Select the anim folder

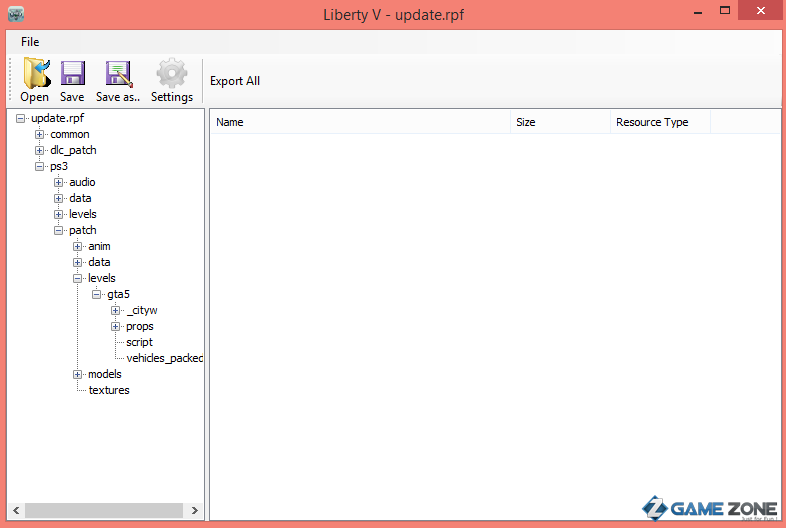[99, 247]
